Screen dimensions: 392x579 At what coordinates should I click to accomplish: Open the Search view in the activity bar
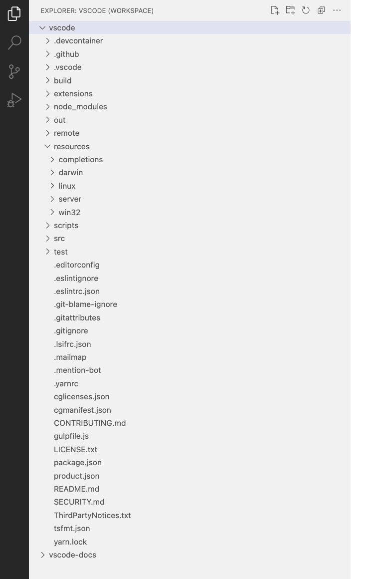pyautogui.click(x=14, y=43)
